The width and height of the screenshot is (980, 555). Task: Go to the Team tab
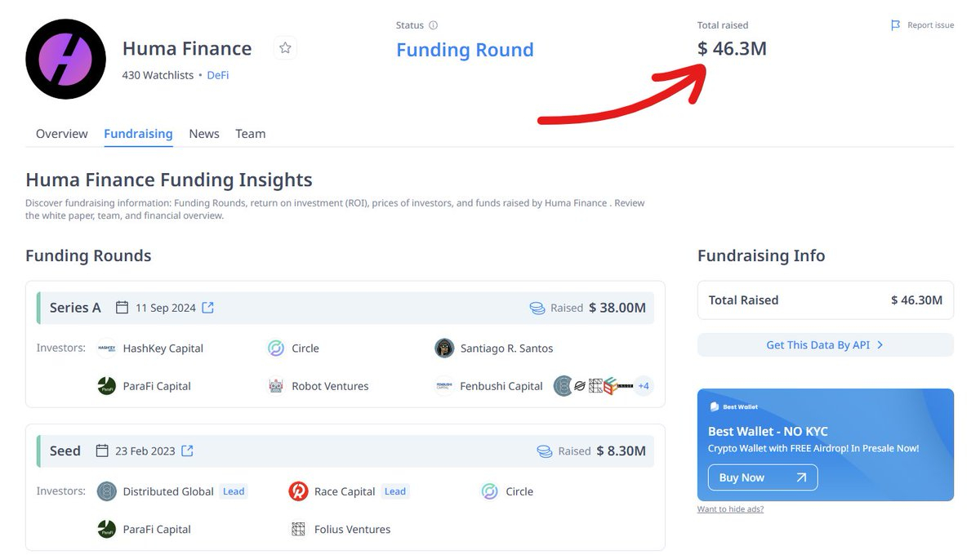point(251,134)
